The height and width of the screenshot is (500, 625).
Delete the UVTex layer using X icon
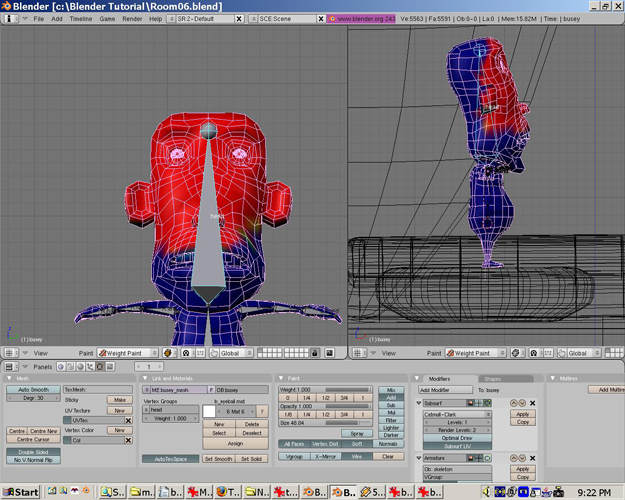128,421
